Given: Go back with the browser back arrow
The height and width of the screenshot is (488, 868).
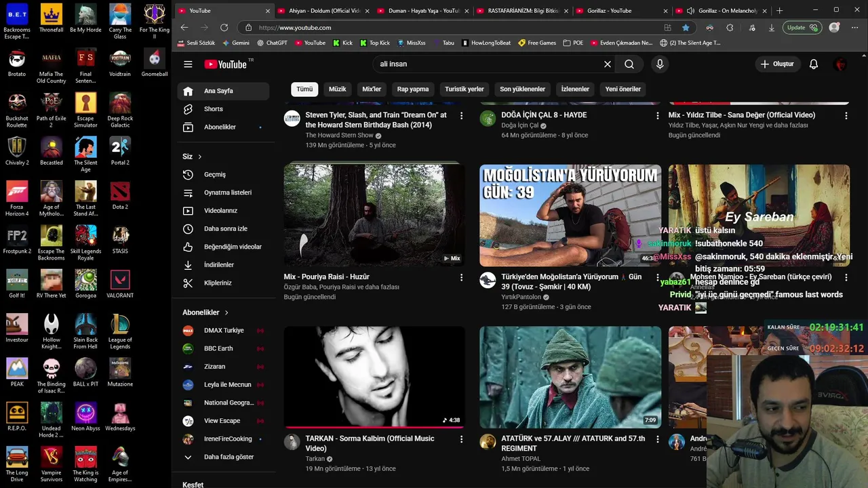Looking at the screenshot, I should pyautogui.click(x=184, y=27).
